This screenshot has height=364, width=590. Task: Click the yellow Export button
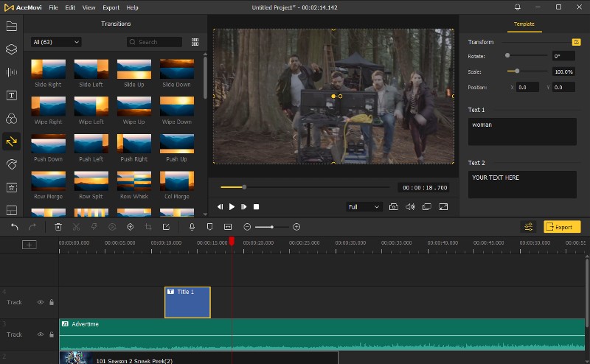click(x=562, y=227)
